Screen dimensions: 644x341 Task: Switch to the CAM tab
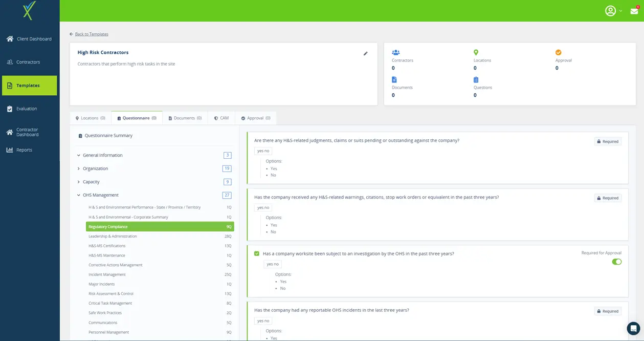[x=221, y=118]
